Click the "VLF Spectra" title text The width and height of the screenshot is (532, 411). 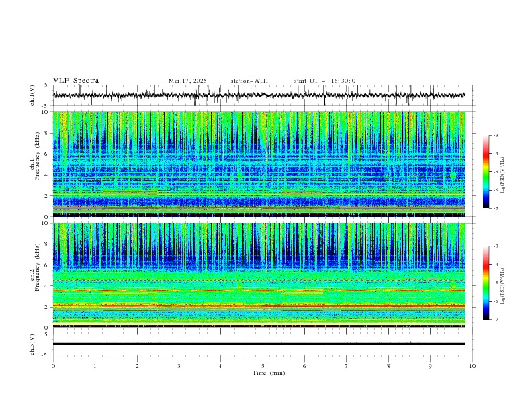coord(76,81)
